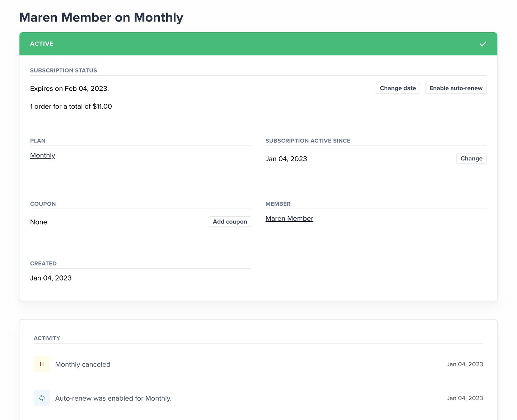Viewport: 517px width, 420px height.
Task: Enable auto-renew for this subscription
Action: pyautogui.click(x=456, y=88)
